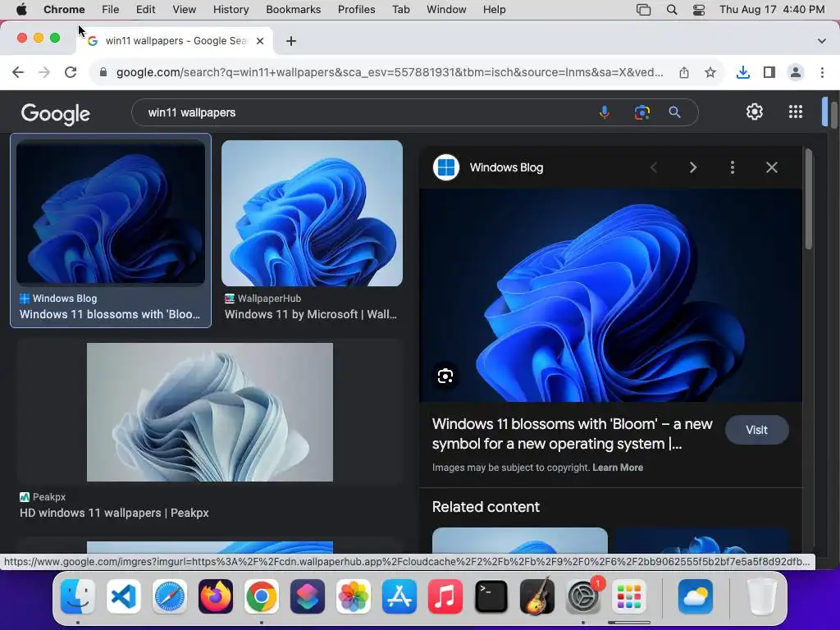Click the forward navigation arrow
Image resolution: width=840 pixels, height=630 pixels.
click(44, 72)
